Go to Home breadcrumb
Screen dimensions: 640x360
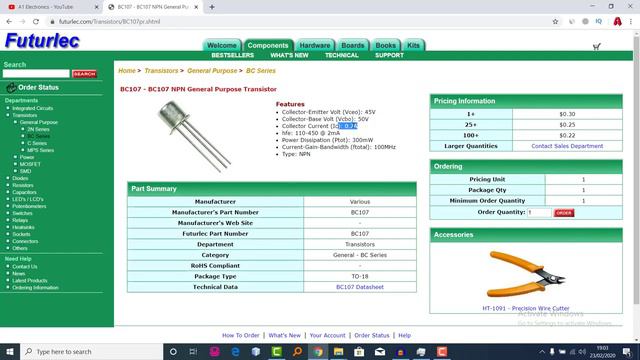tap(127, 71)
